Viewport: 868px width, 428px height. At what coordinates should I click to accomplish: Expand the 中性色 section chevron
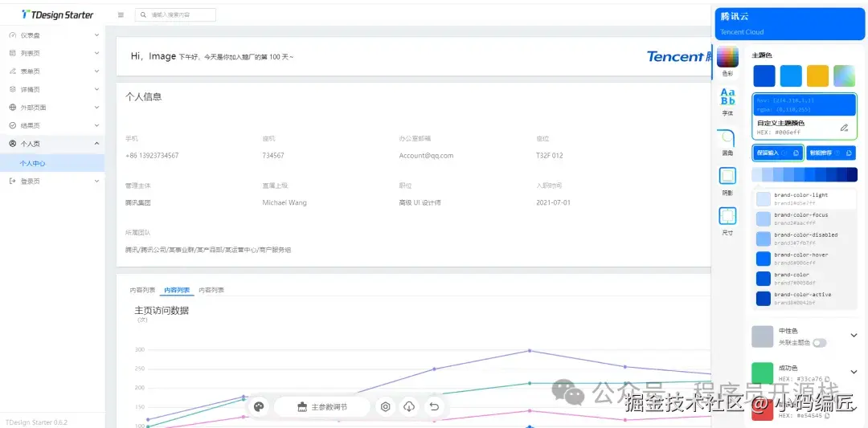pos(854,335)
